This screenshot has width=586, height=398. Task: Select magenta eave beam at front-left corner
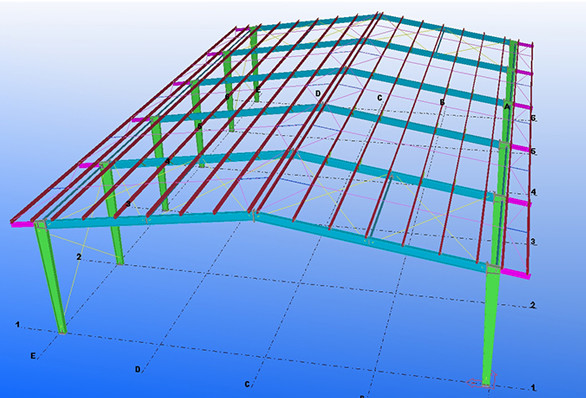point(22,224)
